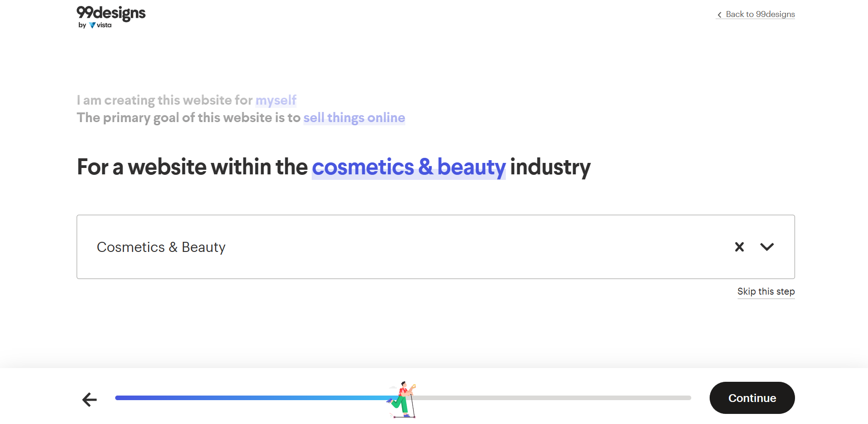Viewport: 868px width, 424px height.
Task: Edit the highlighted cosmetics & beauty answer in the heading
Action: tap(409, 167)
